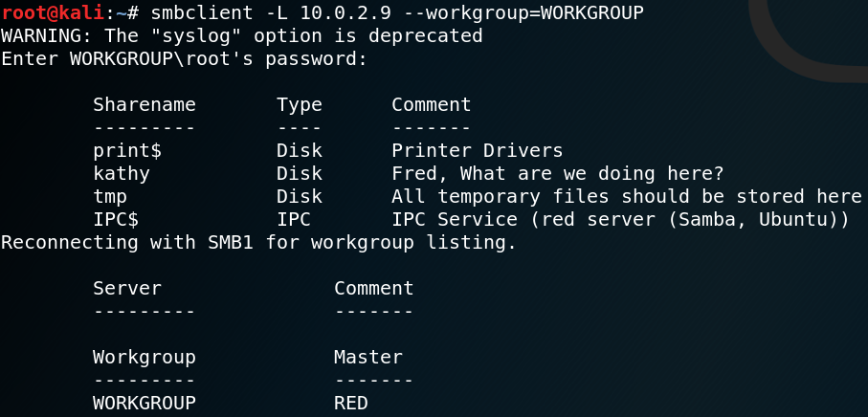Screen dimensions: 868x417
Task: Click the Server column header
Action: click(126, 288)
